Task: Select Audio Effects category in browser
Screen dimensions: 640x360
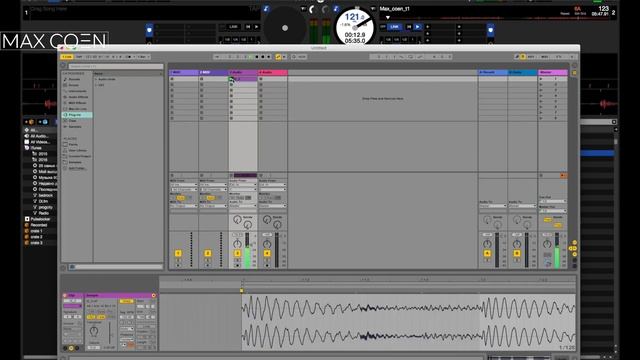Action: 78,97
